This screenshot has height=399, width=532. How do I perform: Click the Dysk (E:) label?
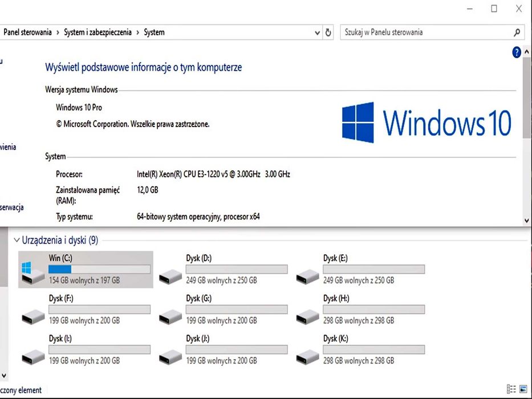tap(335, 258)
